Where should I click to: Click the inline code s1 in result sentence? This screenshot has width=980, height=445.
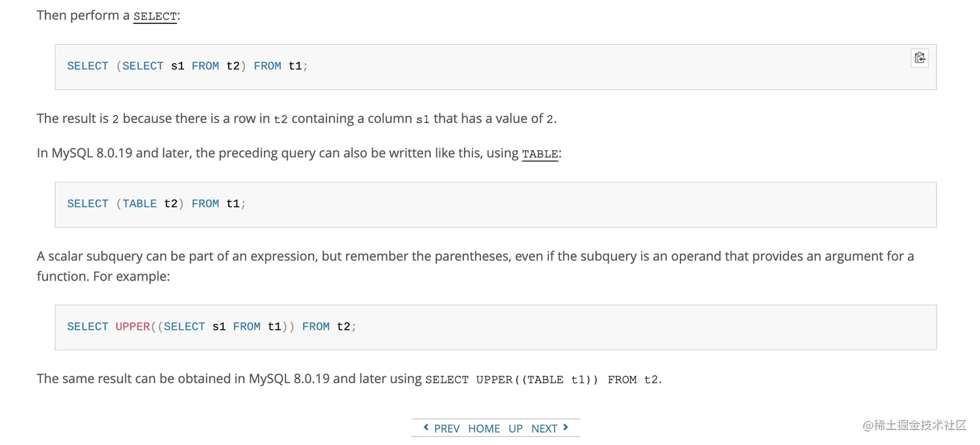tap(423, 119)
